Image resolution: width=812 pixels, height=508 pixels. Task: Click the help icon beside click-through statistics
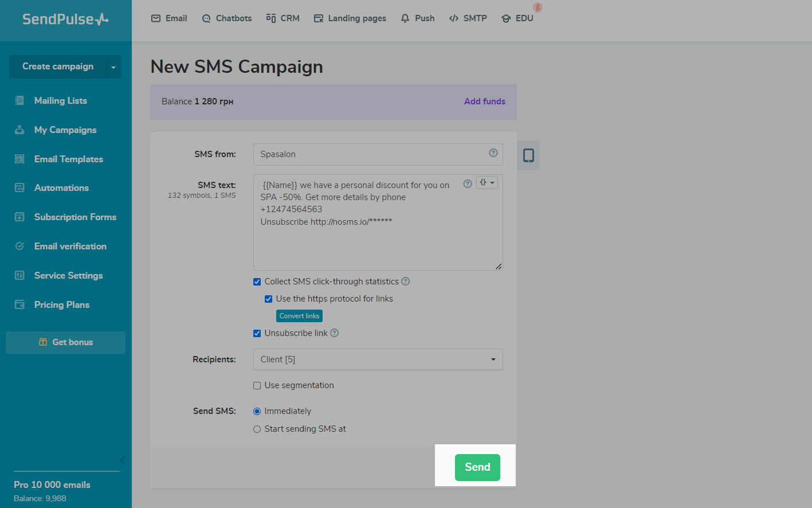point(406,282)
